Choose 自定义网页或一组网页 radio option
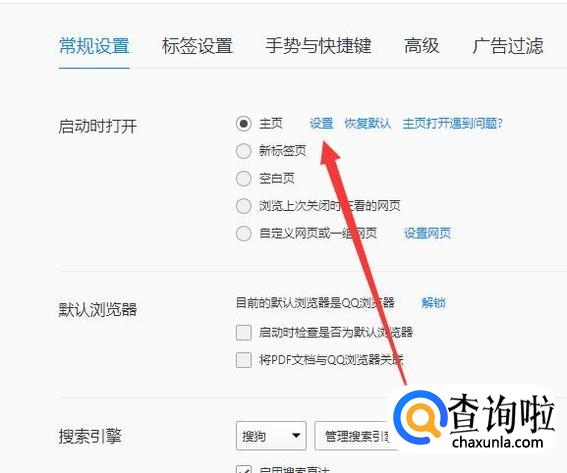Image resolution: width=567 pixels, height=473 pixels. (243, 233)
